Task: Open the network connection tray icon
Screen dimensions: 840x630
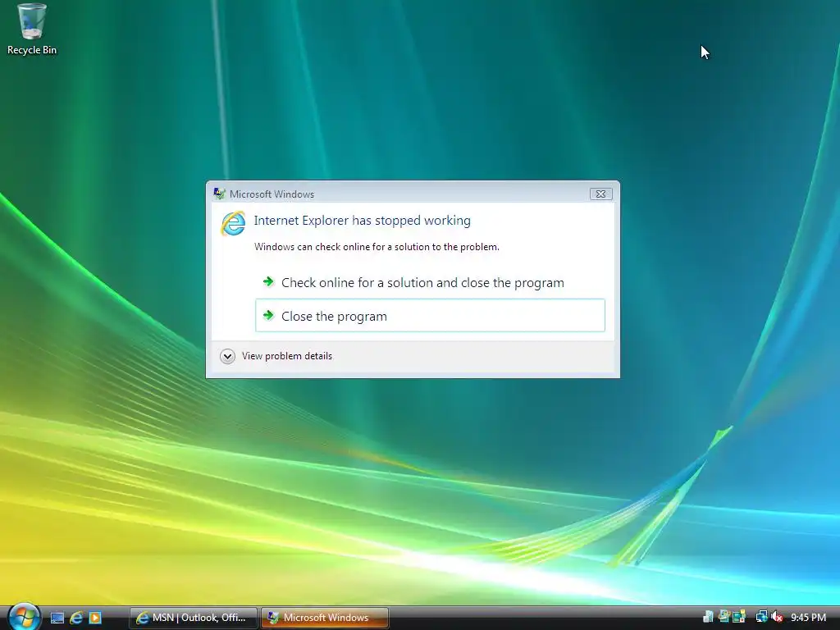Action: [761, 617]
